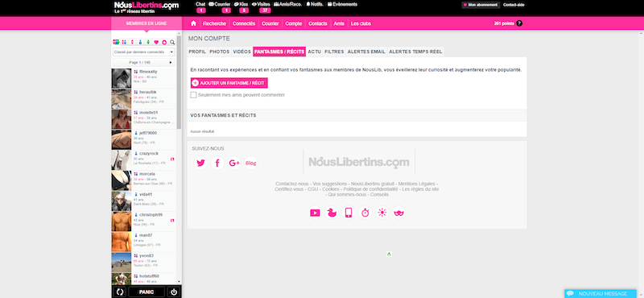Viewport: 644px width, 298px height.
Task: Open Contacts in the pink menu
Action: (x=318, y=23)
